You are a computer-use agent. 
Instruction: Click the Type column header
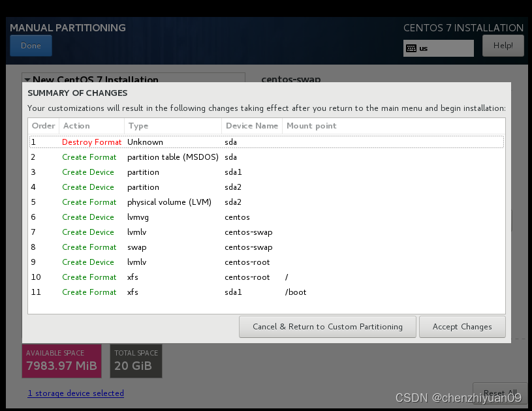click(x=173, y=126)
